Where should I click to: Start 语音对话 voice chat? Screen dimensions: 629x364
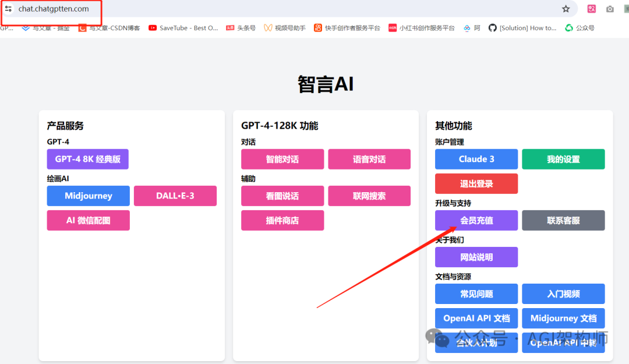pos(369,159)
